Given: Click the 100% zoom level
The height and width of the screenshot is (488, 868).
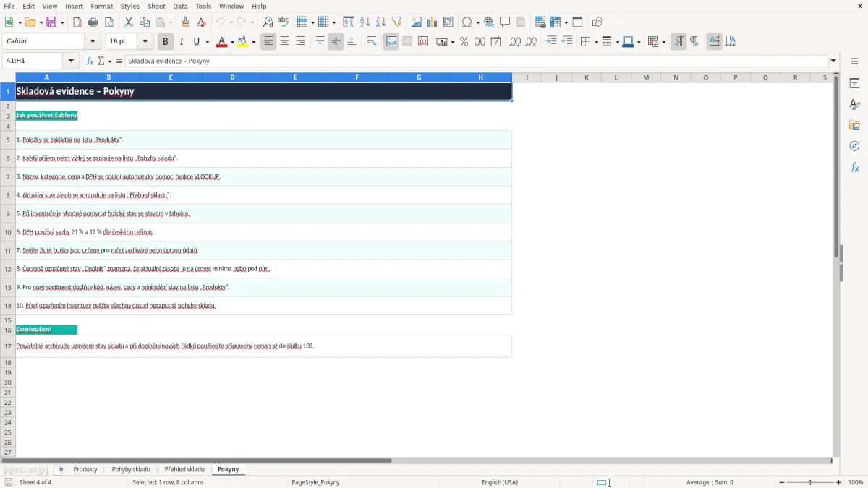Looking at the screenshot, I should tap(856, 482).
